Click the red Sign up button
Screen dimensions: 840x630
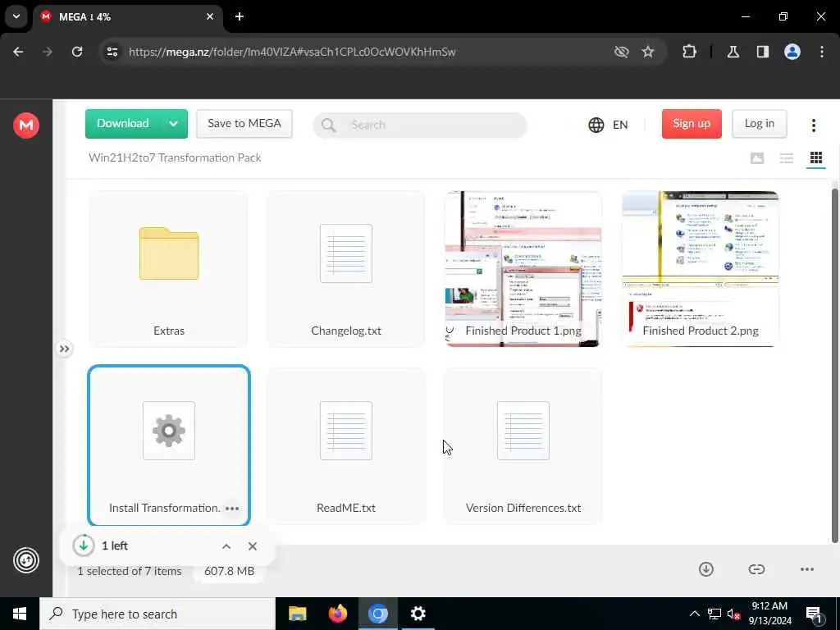coord(692,124)
